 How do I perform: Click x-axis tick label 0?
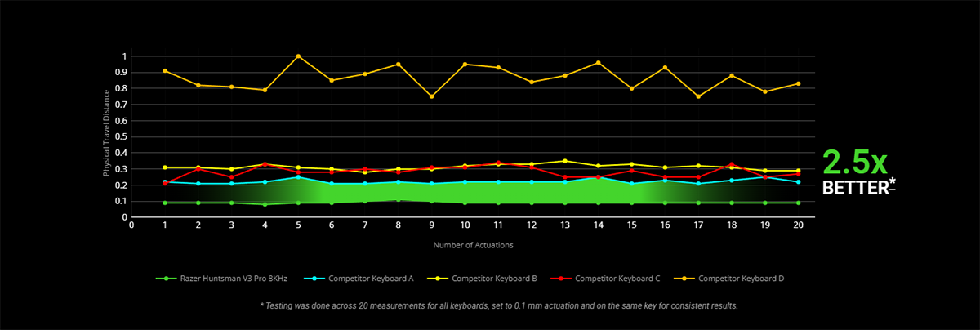[131, 225]
